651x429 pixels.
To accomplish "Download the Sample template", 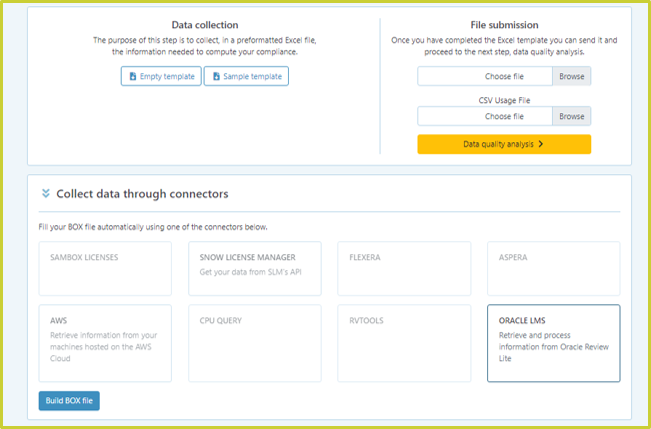I will [246, 76].
